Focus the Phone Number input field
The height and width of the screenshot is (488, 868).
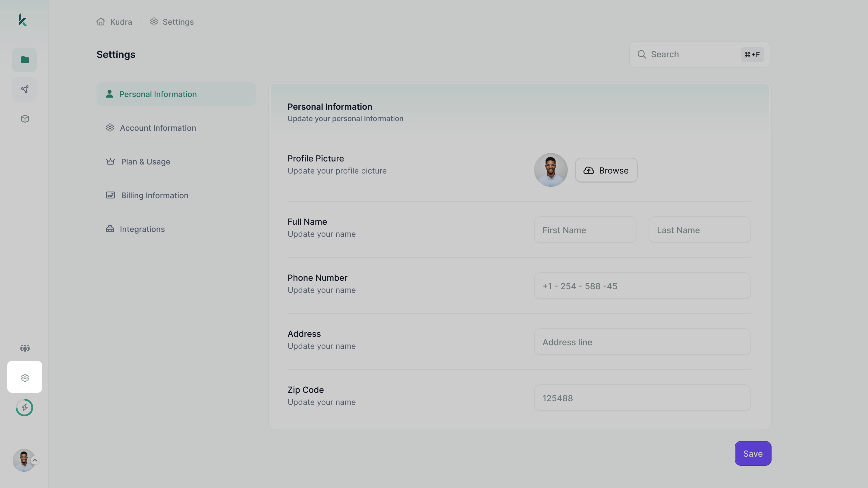coord(642,286)
